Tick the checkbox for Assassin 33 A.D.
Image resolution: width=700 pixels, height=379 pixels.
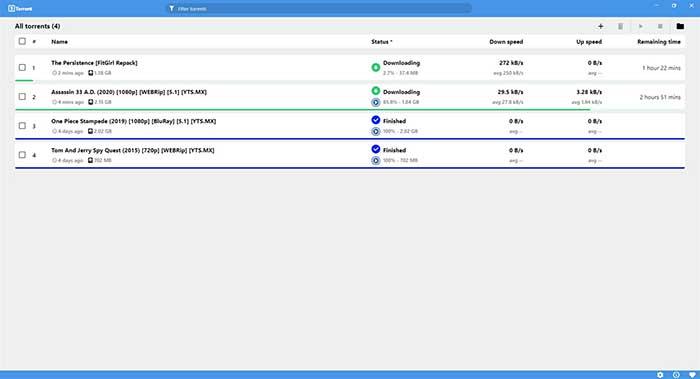(x=22, y=96)
